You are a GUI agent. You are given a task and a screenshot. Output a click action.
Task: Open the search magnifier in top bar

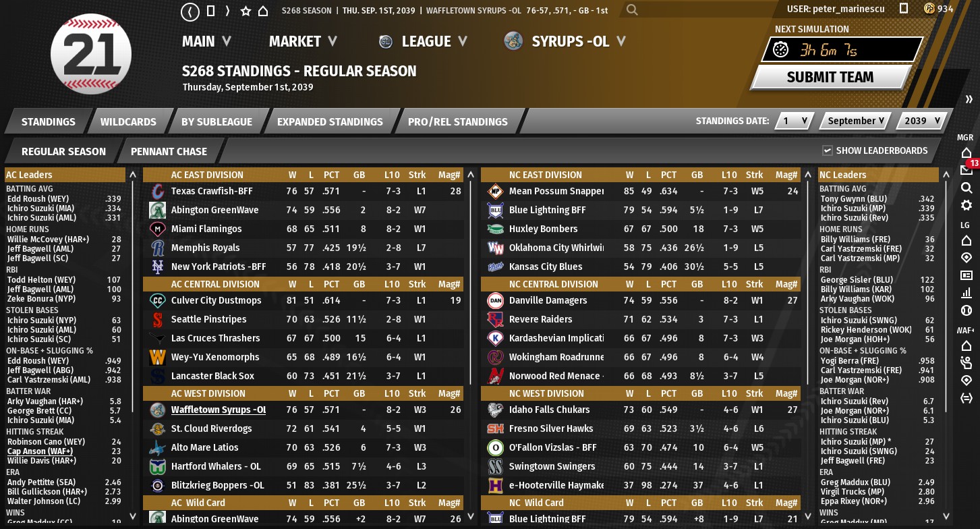(632, 10)
